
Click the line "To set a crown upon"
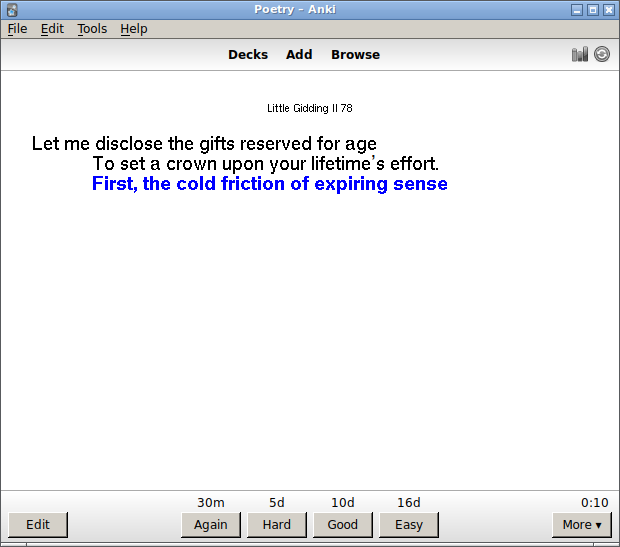pos(266,164)
